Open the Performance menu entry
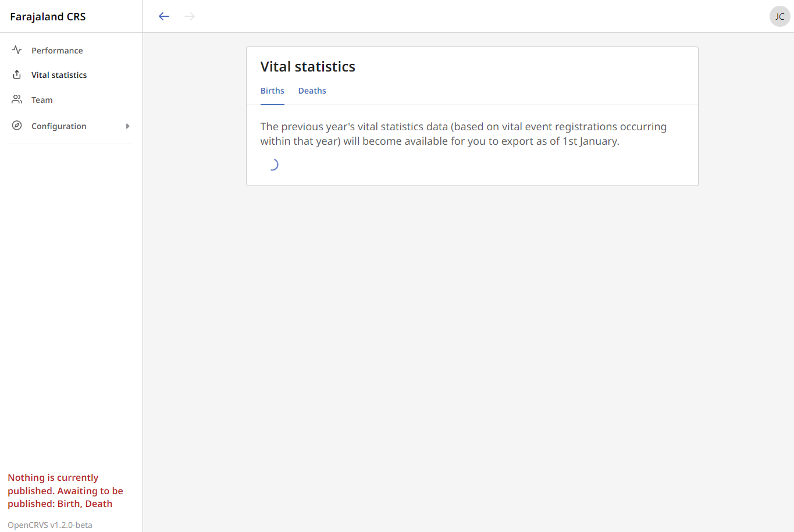 pos(57,50)
